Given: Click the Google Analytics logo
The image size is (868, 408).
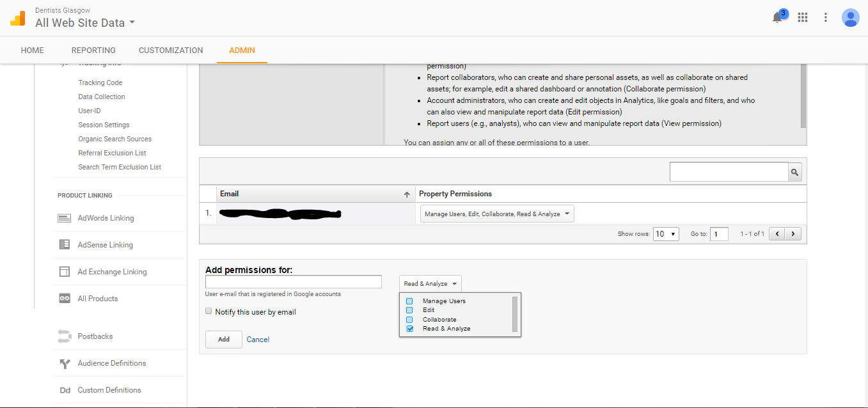Looking at the screenshot, I should click(18, 18).
